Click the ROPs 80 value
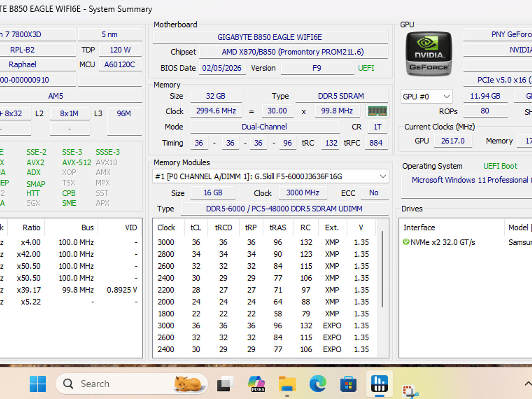Viewport: 532px width, 399px height. coord(485,111)
